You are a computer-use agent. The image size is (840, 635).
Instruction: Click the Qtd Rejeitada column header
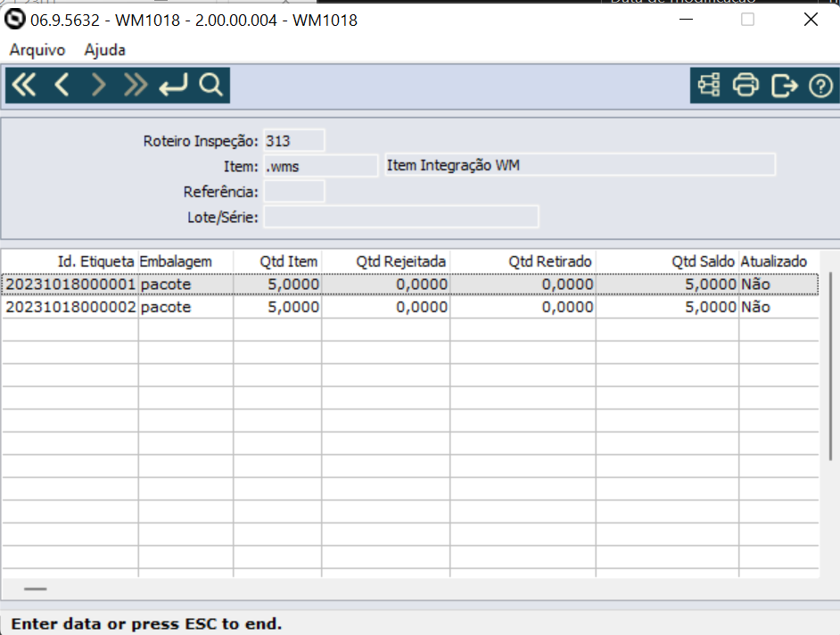[x=400, y=261]
